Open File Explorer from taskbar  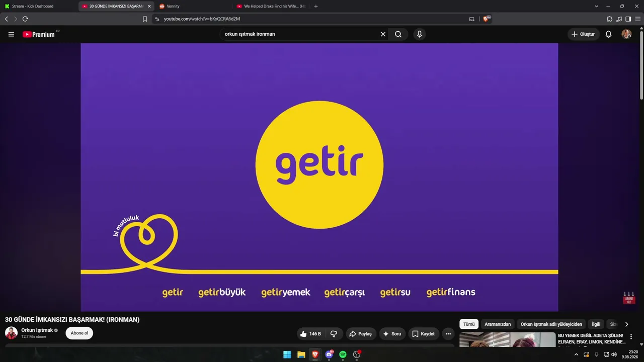pyautogui.click(x=301, y=354)
